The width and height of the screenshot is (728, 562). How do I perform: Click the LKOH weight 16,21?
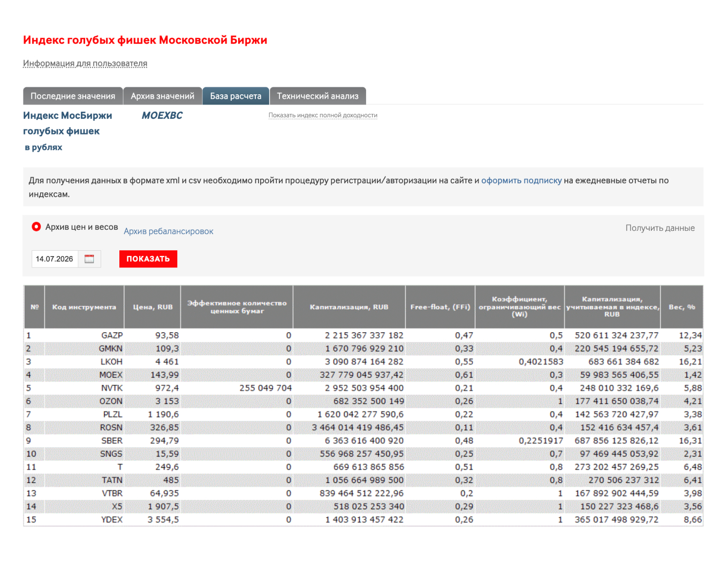[x=691, y=362]
